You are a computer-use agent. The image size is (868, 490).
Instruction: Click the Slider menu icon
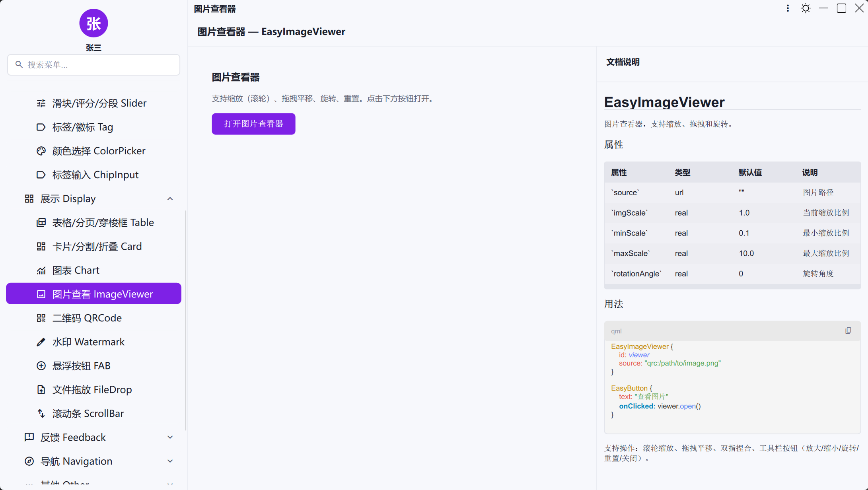pyautogui.click(x=41, y=103)
